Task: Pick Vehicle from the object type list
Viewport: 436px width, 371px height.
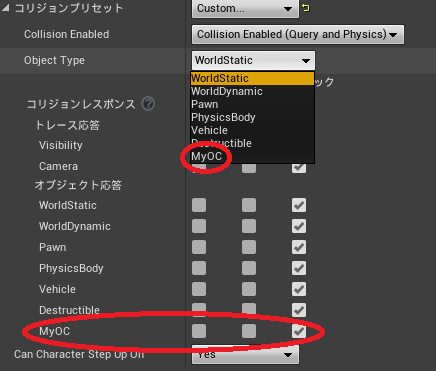Action: coord(252,130)
